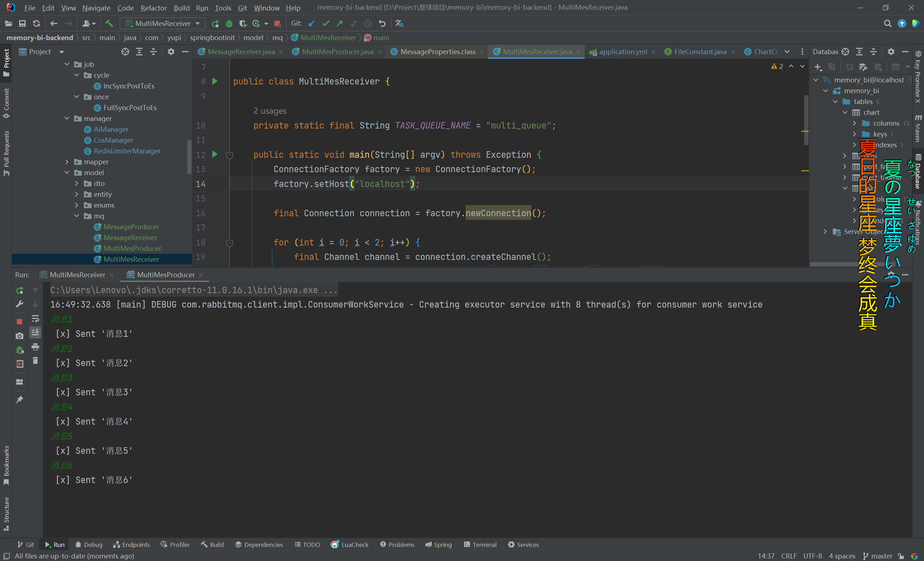Toggle scroll to end in Run console
Image resolution: width=924 pixels, height=561 pixels.
pos(35,332)
